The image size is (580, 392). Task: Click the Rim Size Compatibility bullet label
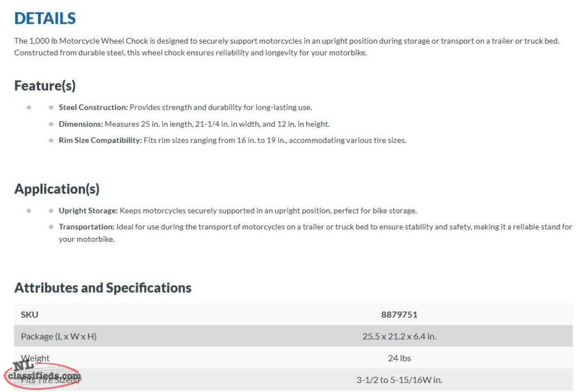pos(100,140)
